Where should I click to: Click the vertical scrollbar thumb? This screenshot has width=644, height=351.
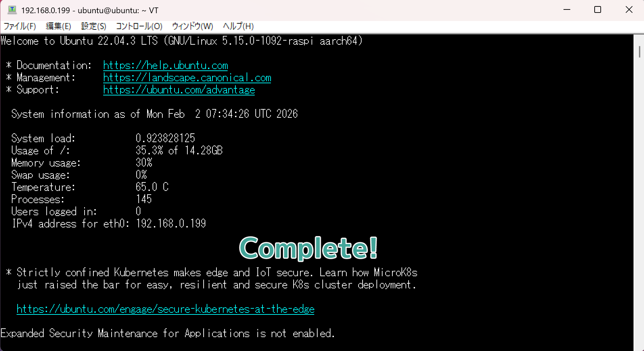[639, 52]
